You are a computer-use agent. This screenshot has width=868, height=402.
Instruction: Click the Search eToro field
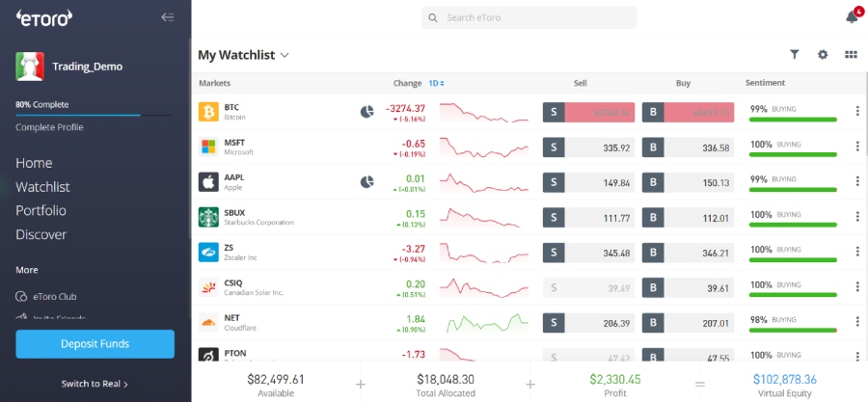click(529, 17)
